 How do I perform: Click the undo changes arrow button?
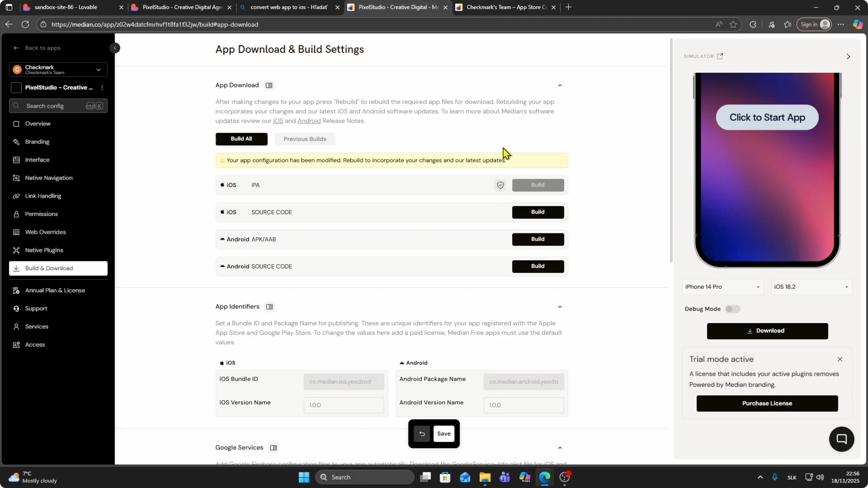click(422, 434)
